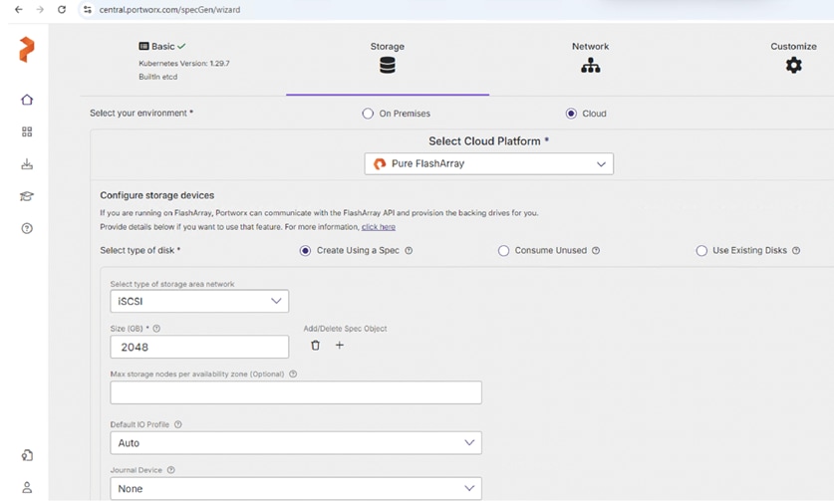This screenshot has width=834, height=504.
Task: Click the browser forward arrow
Action: click(x=40, y=10)
